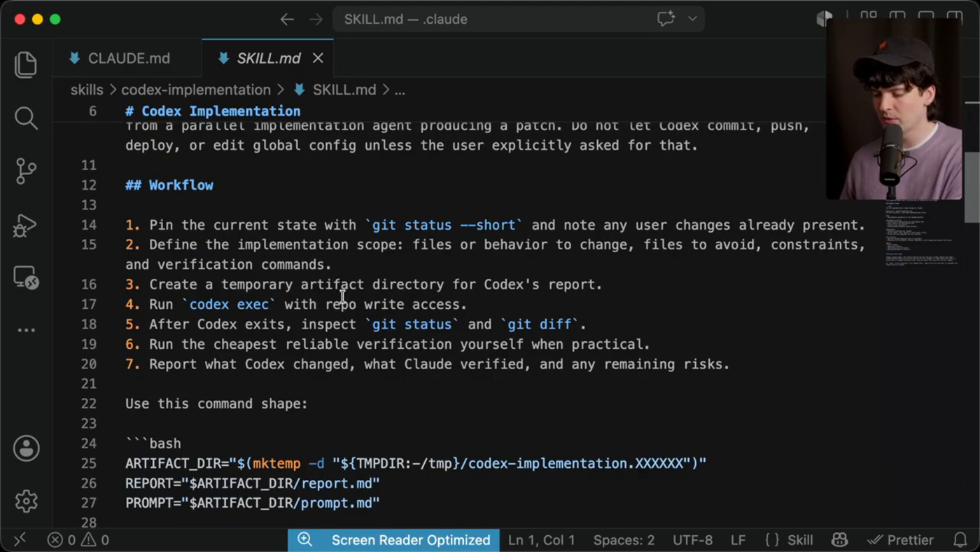Click the ```bash fence on line 24

(x=153, y=443)
